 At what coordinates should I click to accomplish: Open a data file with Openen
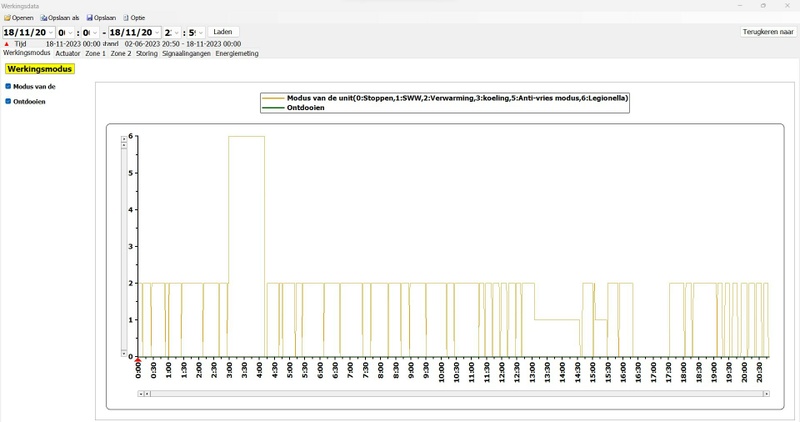click(19, 18)
